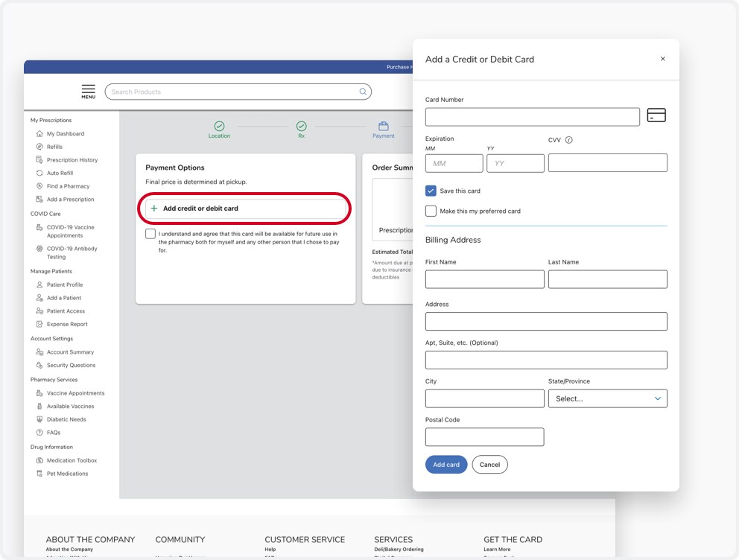The image size is (739, 560).
Task: Click the CVV info icon
Action: click(569, 140)
